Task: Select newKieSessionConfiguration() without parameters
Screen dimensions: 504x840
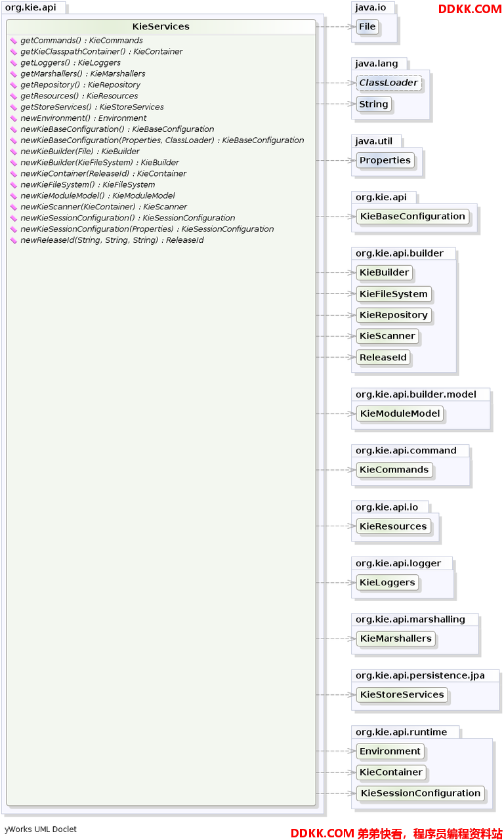Action: point(128,218)
